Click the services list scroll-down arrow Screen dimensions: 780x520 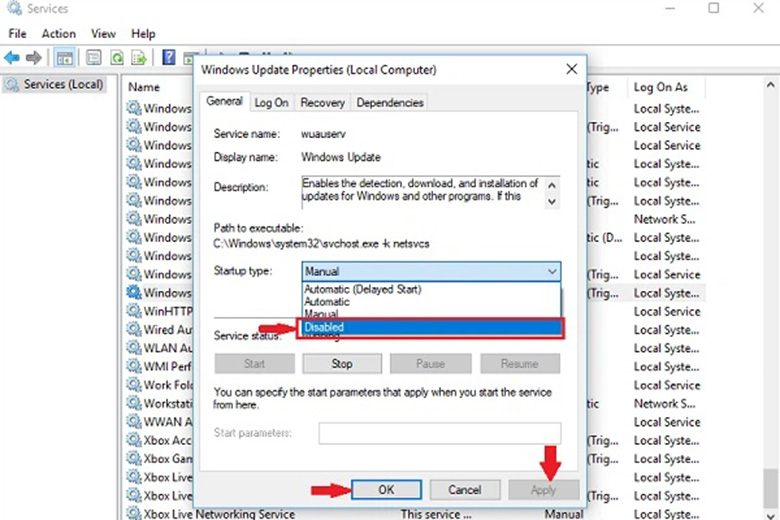[x=771, y=515]
